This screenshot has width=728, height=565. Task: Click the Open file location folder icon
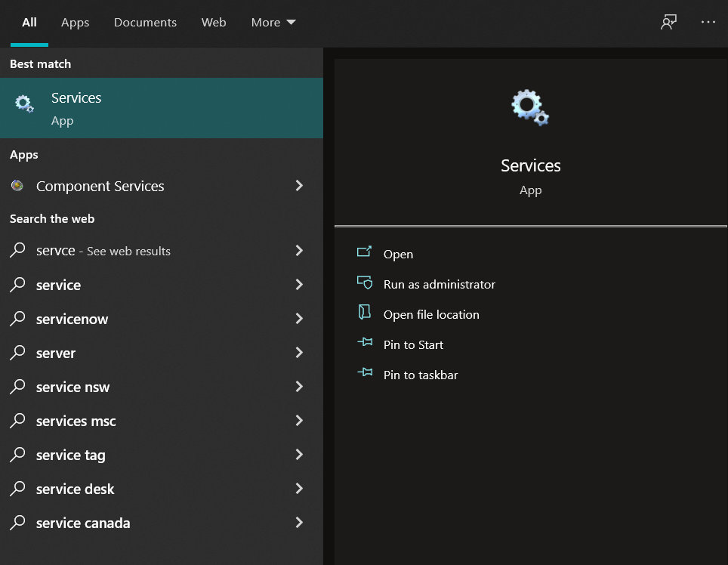pos(365,312)
